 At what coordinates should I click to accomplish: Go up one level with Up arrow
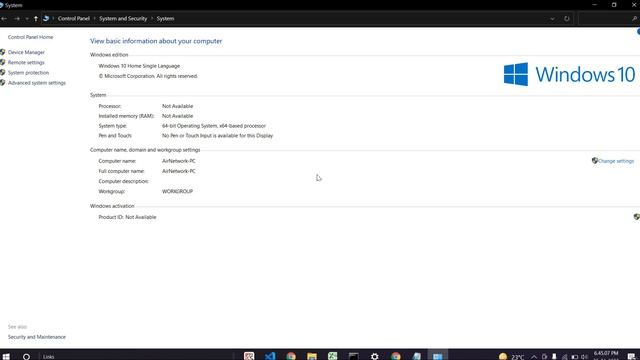(36, 19)
